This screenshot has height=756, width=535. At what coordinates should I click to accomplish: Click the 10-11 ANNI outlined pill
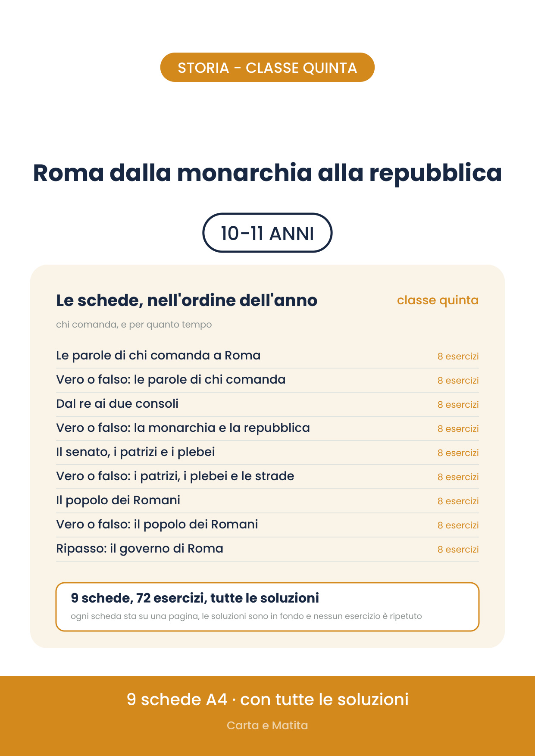pyautogui.click(x=267, y=233)
